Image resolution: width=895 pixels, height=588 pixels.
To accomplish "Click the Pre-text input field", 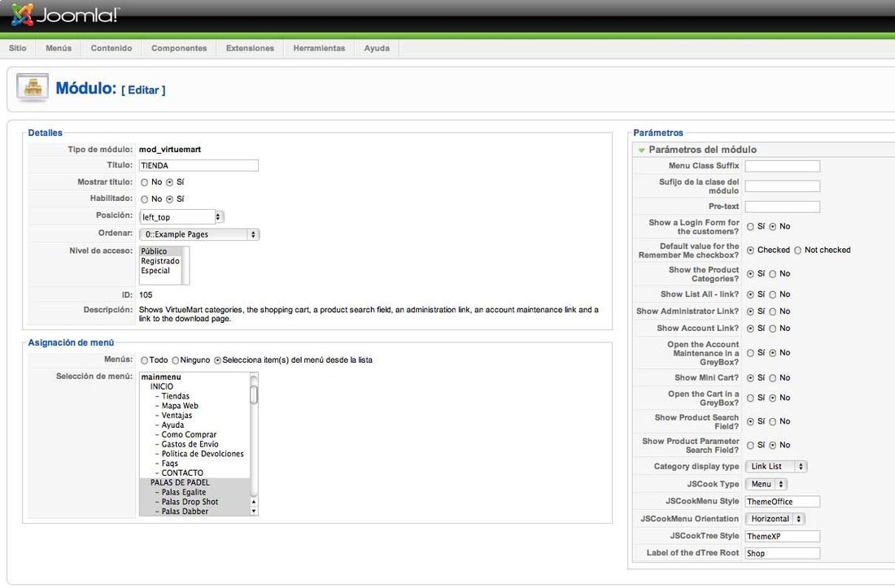I will (x=783, y=207).
